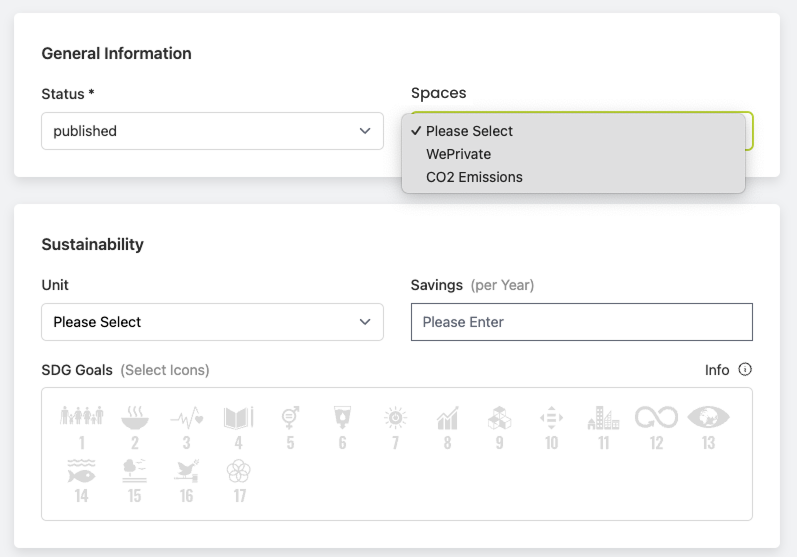Viewport: 797px width, 557px height.
Task: Choose CO2 Emissions from the Spaces list
Action: point(474,177)
